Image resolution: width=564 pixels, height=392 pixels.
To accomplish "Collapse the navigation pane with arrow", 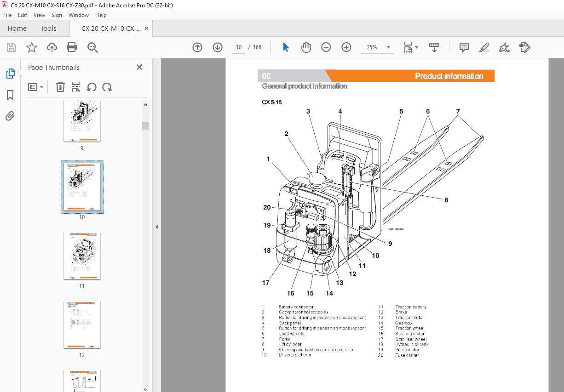I will 156,227.
